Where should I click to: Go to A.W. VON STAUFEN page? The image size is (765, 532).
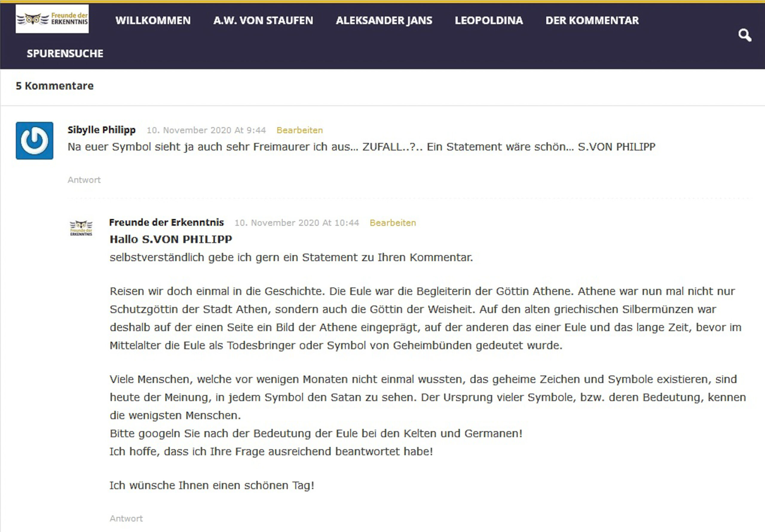click(263, 20)
